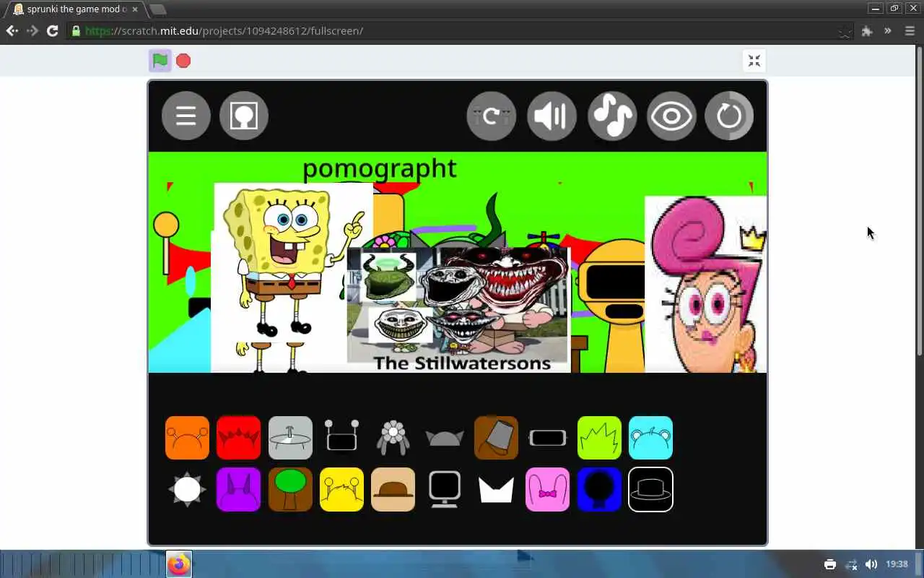
Task: Select the black rectangle visor icon
Action: (548, 438)
